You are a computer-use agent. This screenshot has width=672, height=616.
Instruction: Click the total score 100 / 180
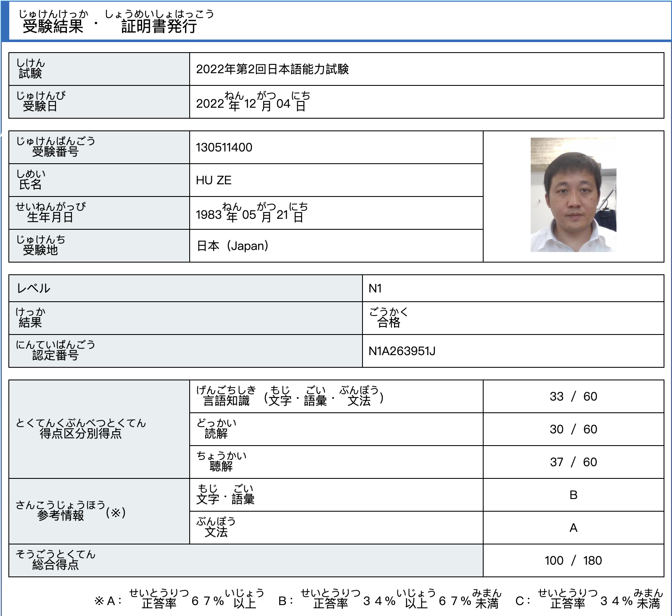pos(573,560)
